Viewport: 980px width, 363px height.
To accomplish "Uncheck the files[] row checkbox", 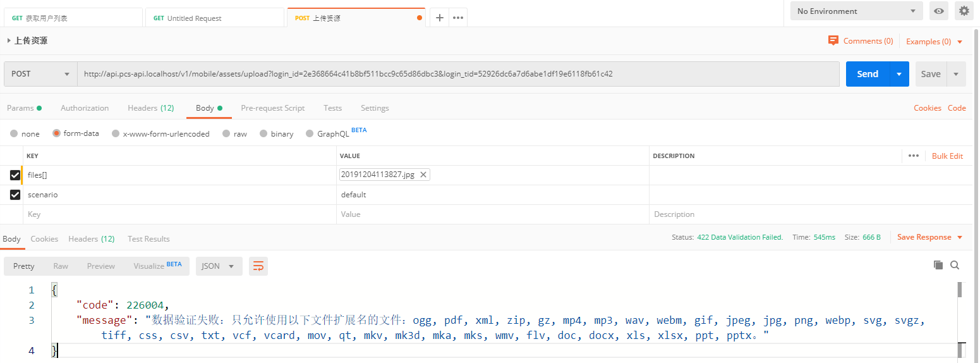I will [x=15, y=175].
